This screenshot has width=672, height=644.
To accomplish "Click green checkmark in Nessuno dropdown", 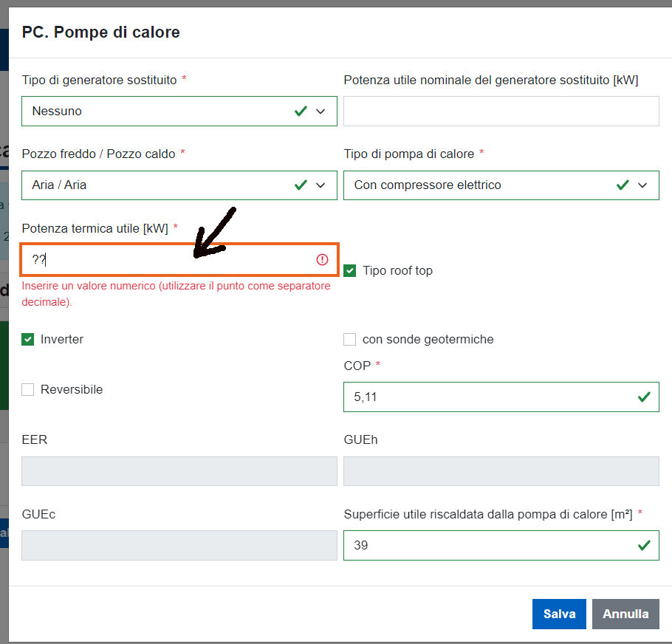I will point(301,111).
